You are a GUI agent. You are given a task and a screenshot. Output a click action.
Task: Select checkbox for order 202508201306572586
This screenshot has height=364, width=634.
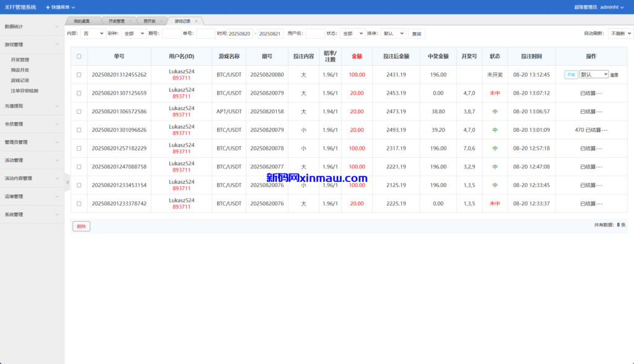(x=79, y=111)
